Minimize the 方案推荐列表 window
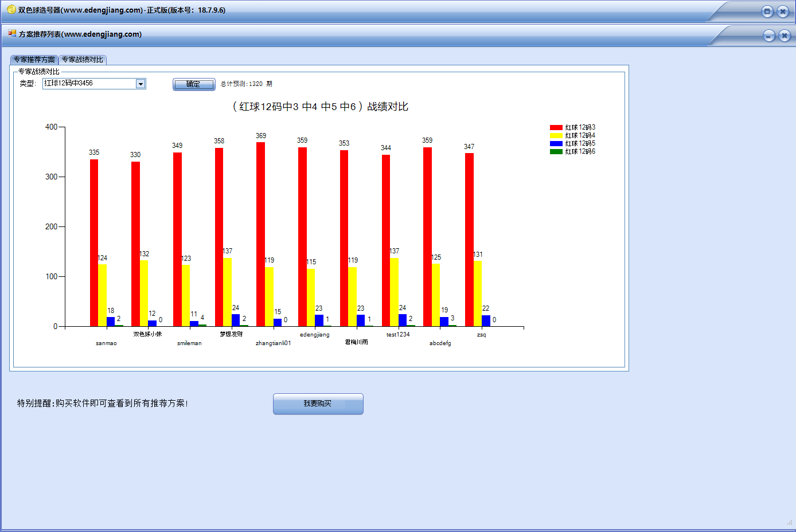 769,36
